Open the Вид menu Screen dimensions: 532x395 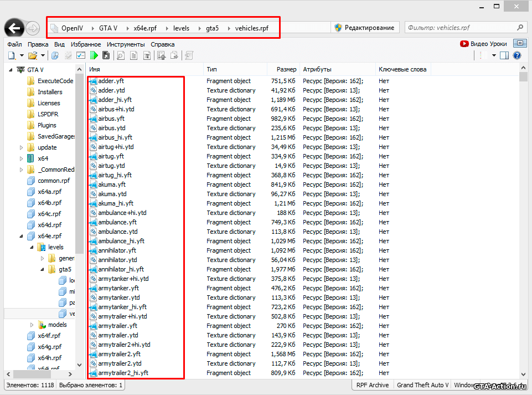tap(59, 44)
